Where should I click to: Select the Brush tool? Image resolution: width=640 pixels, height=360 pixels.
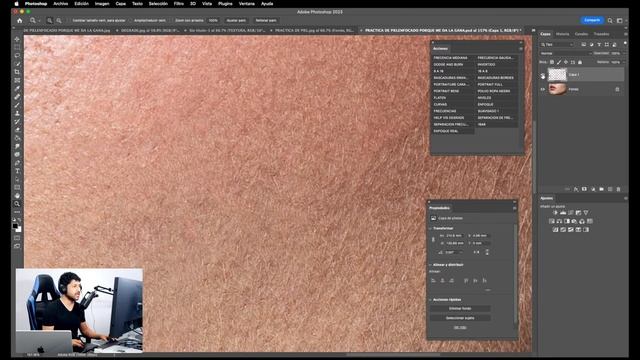(17, 105)
